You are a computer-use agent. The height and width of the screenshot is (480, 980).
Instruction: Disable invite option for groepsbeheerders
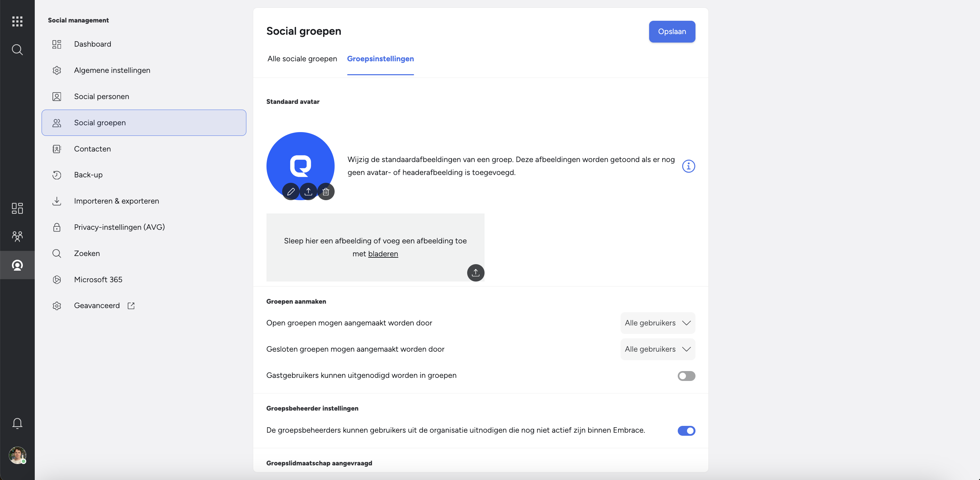point(686,431)
